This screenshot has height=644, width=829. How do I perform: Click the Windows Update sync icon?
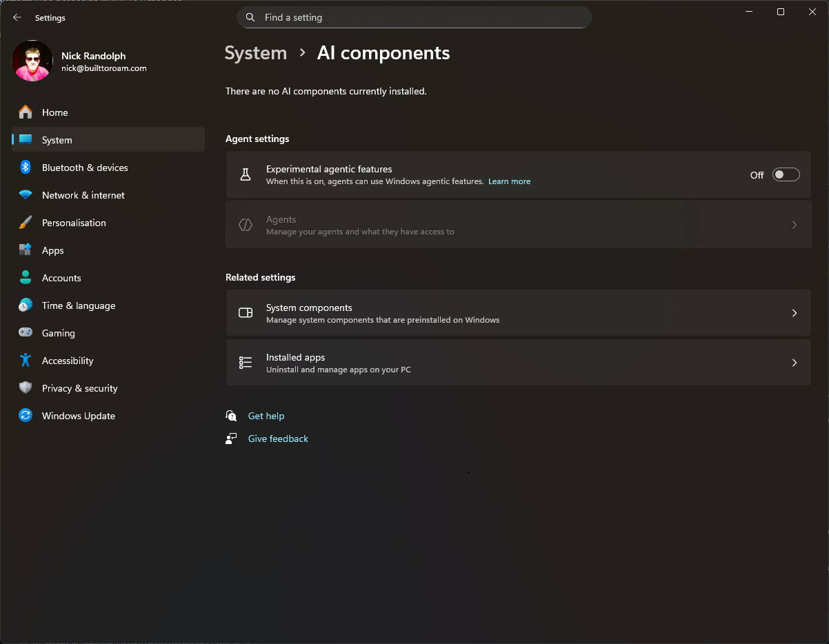(x=26, y=416)
